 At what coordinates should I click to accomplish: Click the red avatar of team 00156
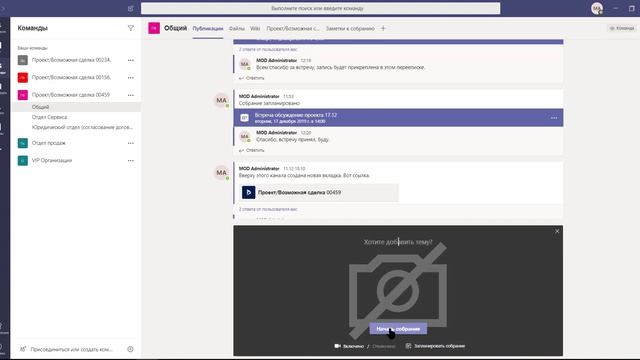[x=23, y=77]
